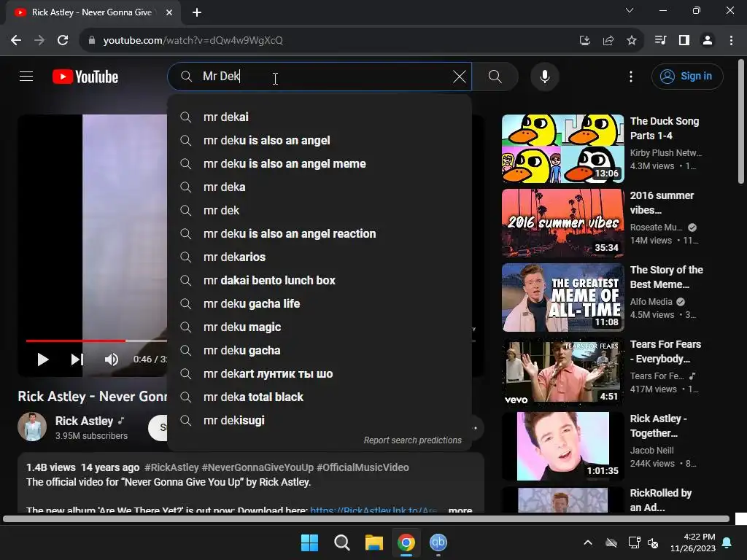Open qBittorrent from the taskbar
The width and height of the screenshot is (747, 560).
(438, 542)
